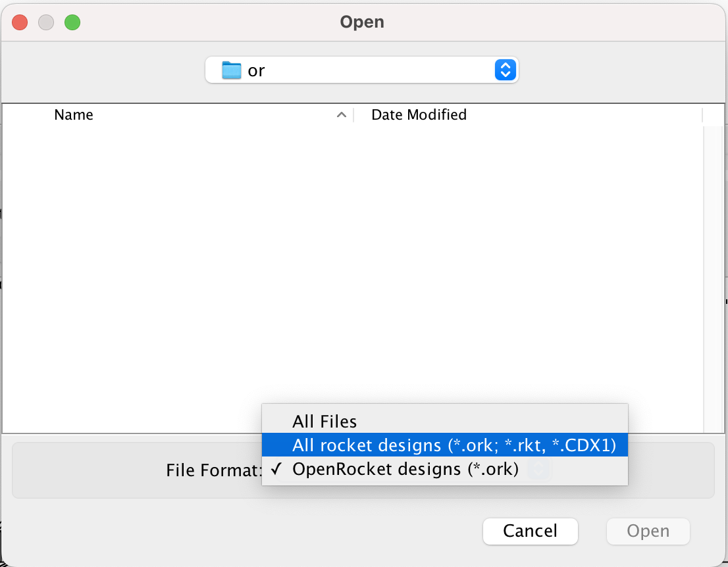Minimize the dialog using the yellow button
728x567 pixels.
[45, 22]
